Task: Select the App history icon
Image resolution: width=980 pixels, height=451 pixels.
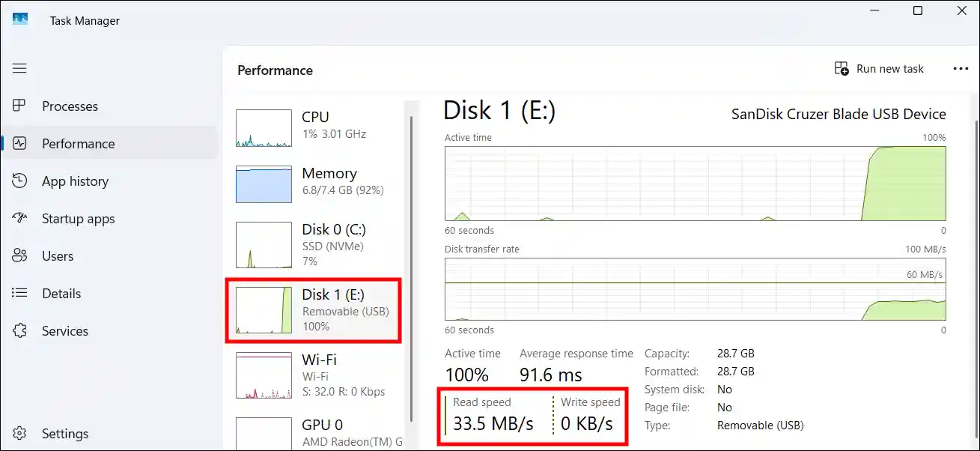Action: [19, 181]
